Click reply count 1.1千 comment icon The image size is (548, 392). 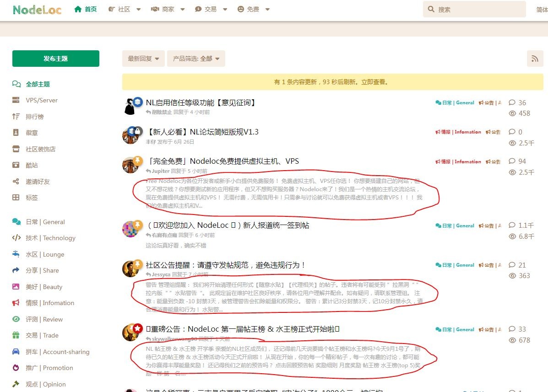click(512, 225)
